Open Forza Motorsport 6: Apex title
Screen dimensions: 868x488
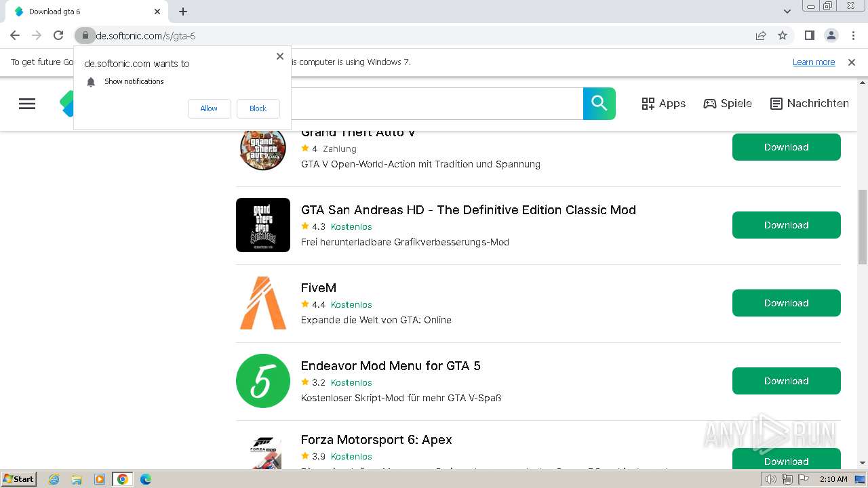click(376, 440)
